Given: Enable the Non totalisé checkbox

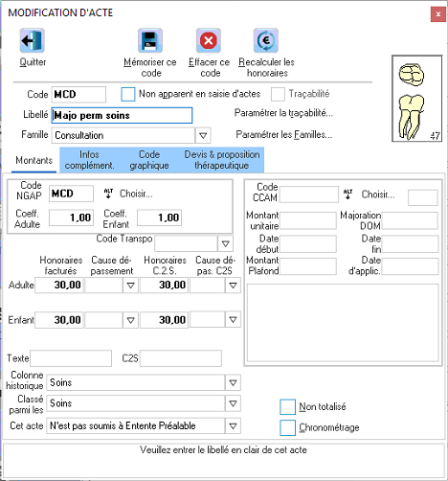Looking at the screenshot, I should [287, 407].
